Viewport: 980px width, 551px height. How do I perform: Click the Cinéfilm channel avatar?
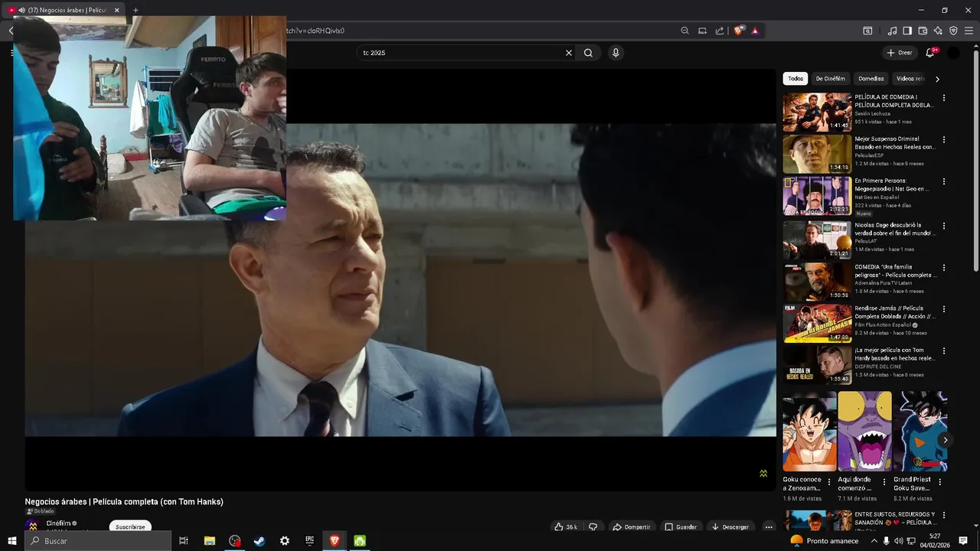tap(32, 526)
